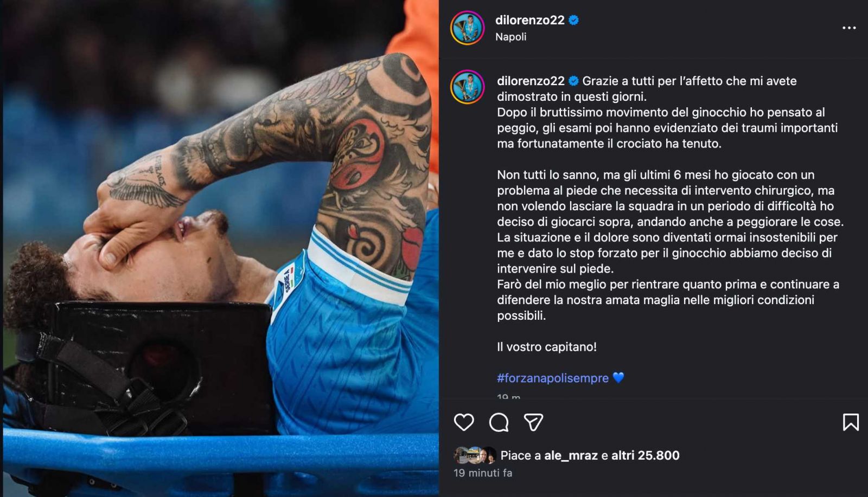
Task: Open the Napoli location link
Action: tap(510, 37)
